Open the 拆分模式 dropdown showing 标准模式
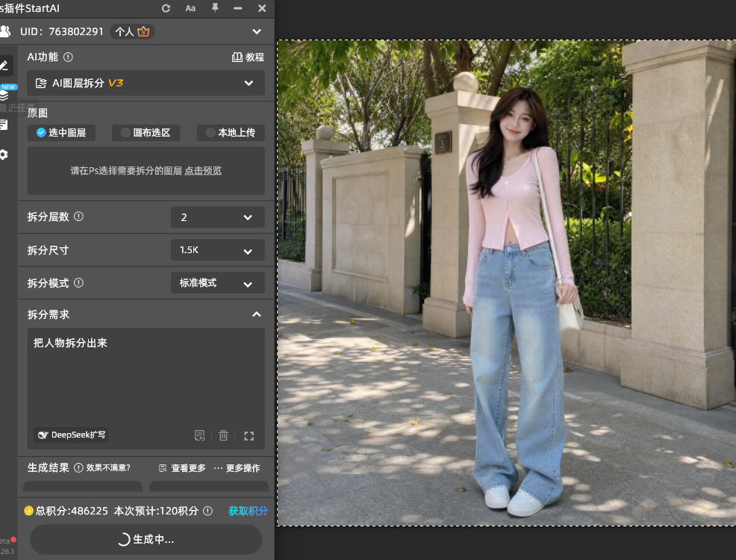The width and height of the screenshot is (736, 560). [x=218, y=283]
